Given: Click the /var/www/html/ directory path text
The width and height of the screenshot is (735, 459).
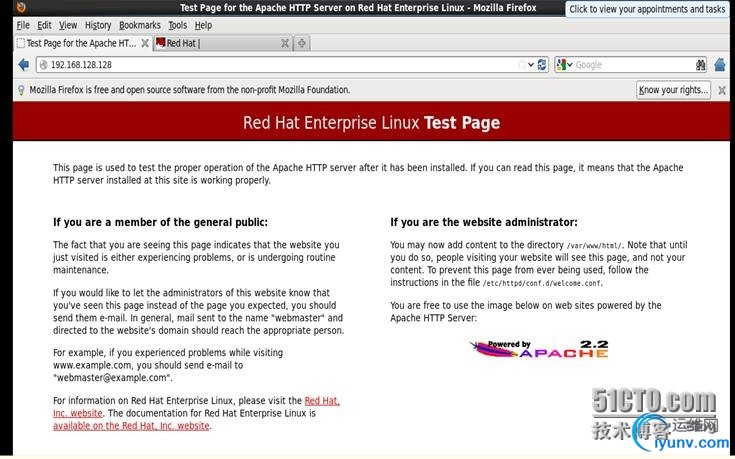Looking at the screenshot, I should (x=594, y=246).
